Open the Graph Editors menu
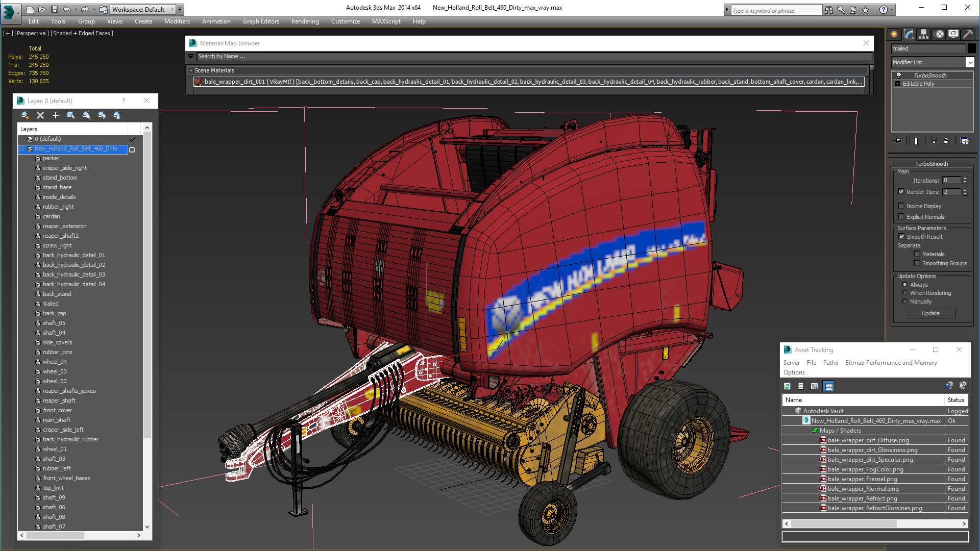This screenshot has height=551, width=980. coord(261,21)
